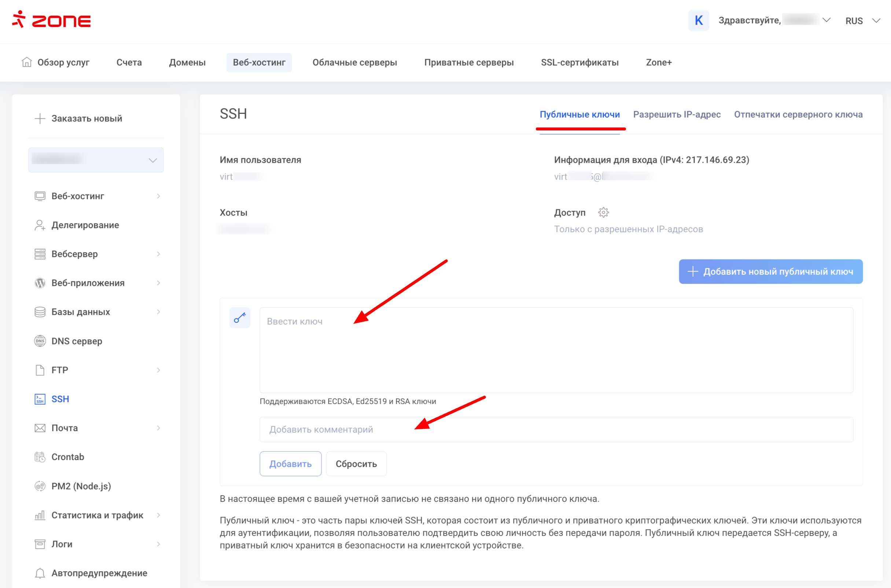
Task: Click the Zone logo
Action: (51, 19)
